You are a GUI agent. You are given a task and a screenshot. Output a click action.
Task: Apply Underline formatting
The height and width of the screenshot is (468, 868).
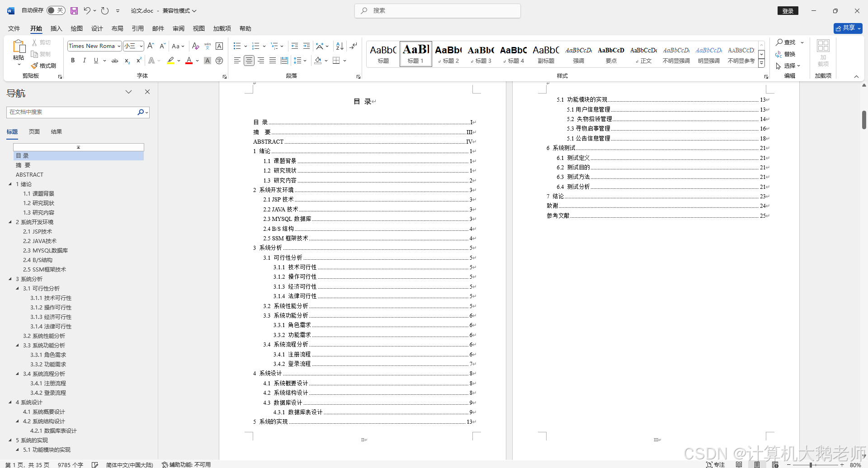click(x=96, y=60)
